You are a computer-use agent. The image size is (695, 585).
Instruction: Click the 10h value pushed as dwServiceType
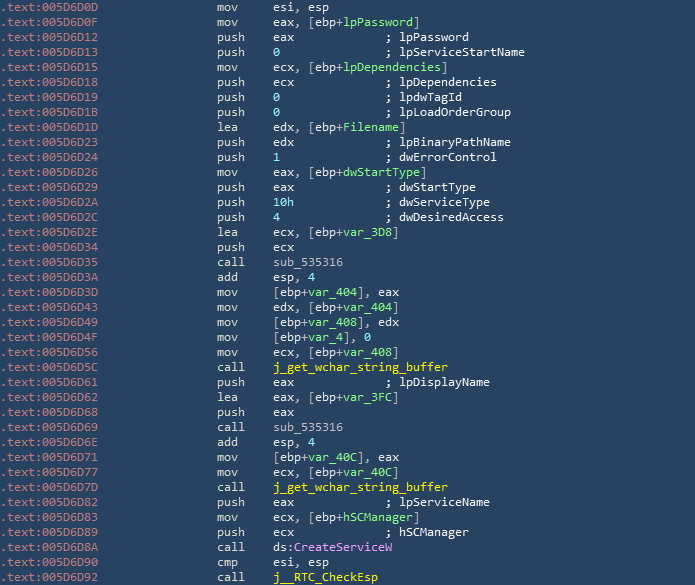click(x=283, y=202)
